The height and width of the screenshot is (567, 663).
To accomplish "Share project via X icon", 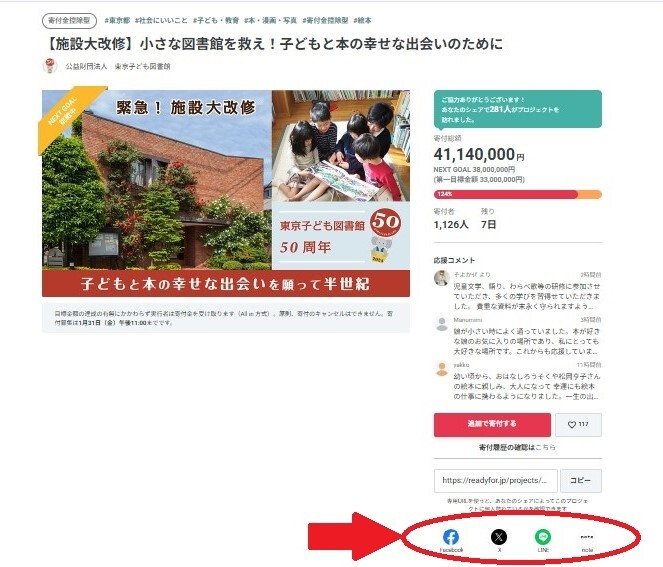I will [x=499, y=537].
